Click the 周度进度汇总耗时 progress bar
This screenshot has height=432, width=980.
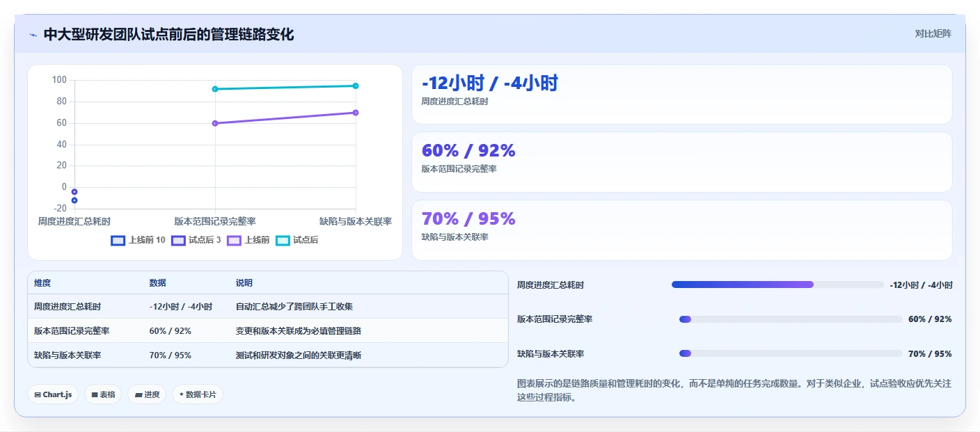[x=777, y=285]
